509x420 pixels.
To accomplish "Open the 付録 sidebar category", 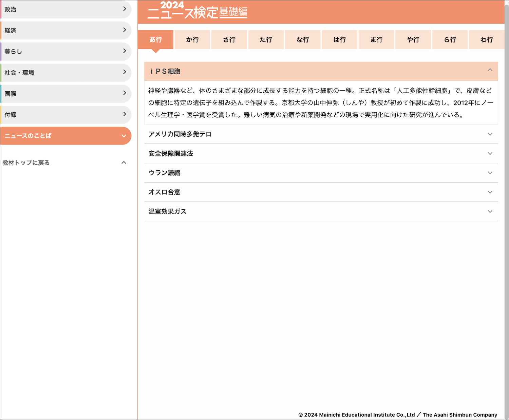I will tap(66, 115).
